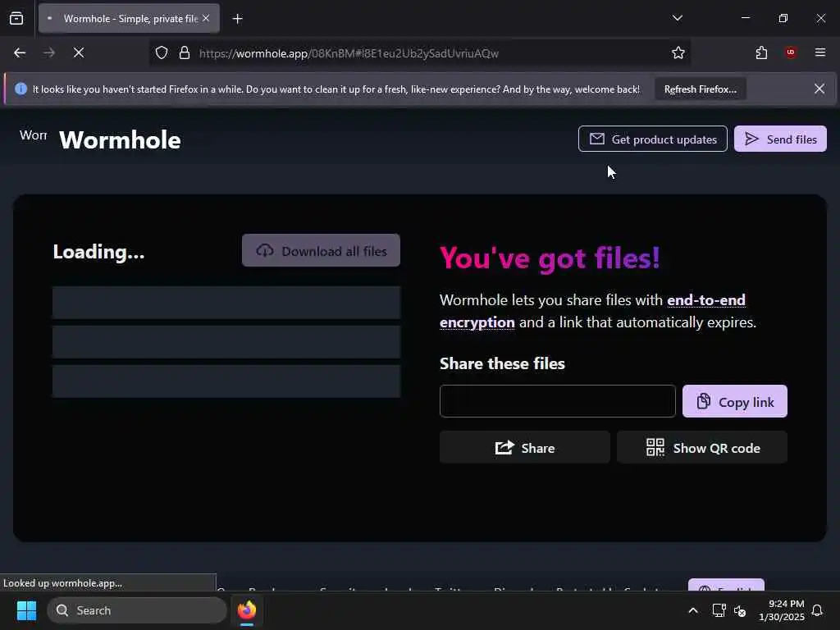Expand the list all tabs chevron

point(677,18)
